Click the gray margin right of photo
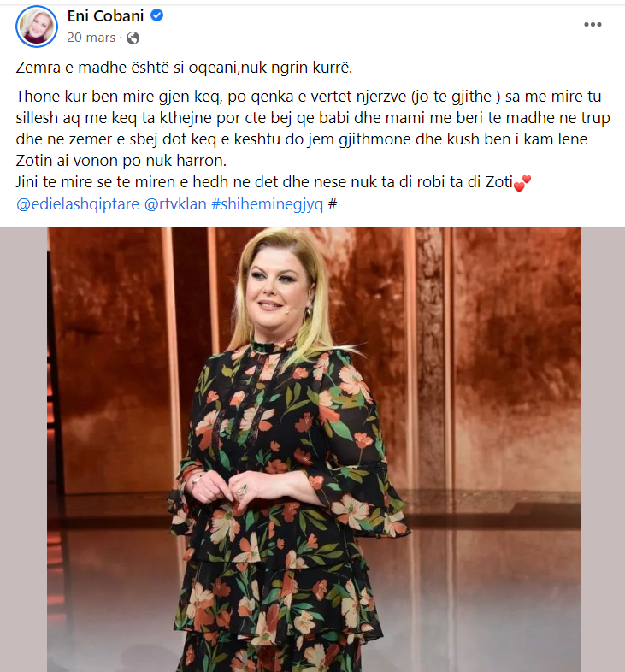 coord(603,449)
